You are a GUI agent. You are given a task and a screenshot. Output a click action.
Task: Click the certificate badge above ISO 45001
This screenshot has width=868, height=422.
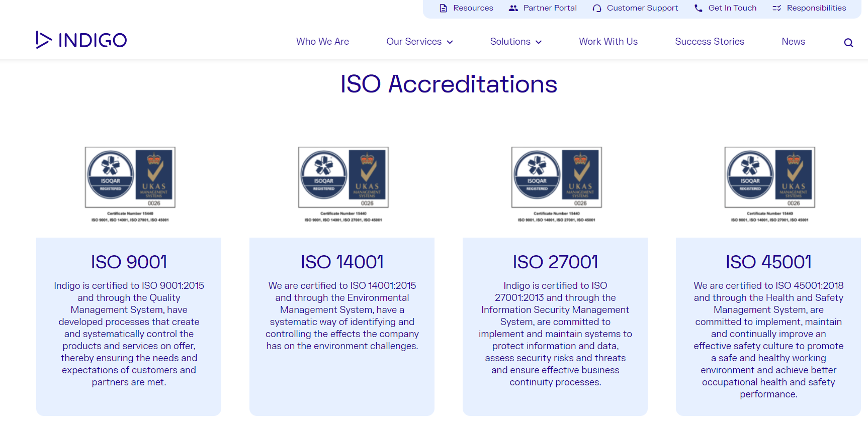(x=770, y=184)
